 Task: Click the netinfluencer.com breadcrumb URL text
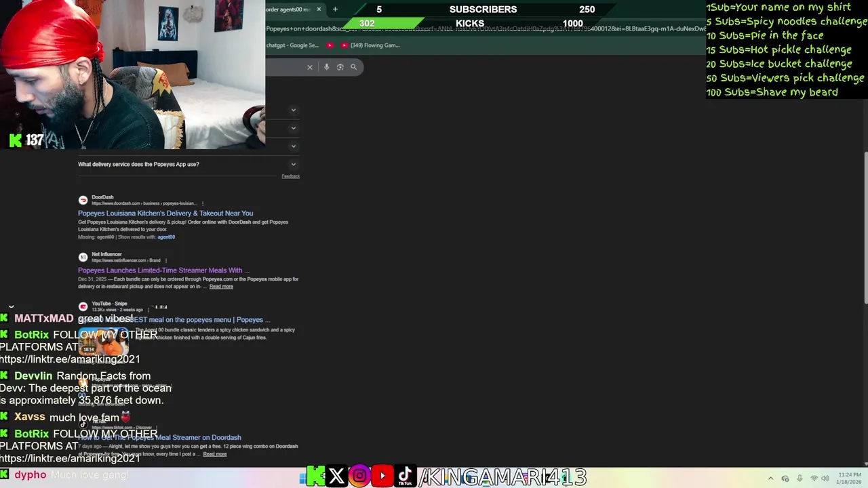point(125,260)
